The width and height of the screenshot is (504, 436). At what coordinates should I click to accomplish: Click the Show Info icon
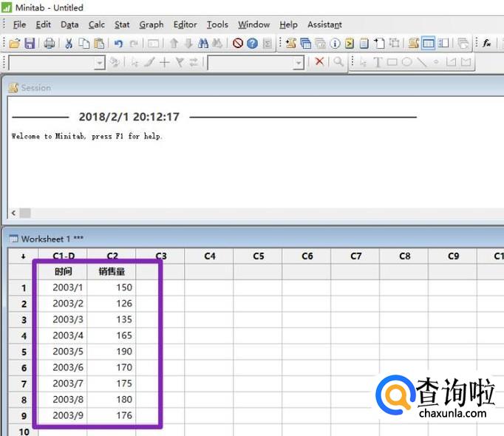[x=335, y=43]
